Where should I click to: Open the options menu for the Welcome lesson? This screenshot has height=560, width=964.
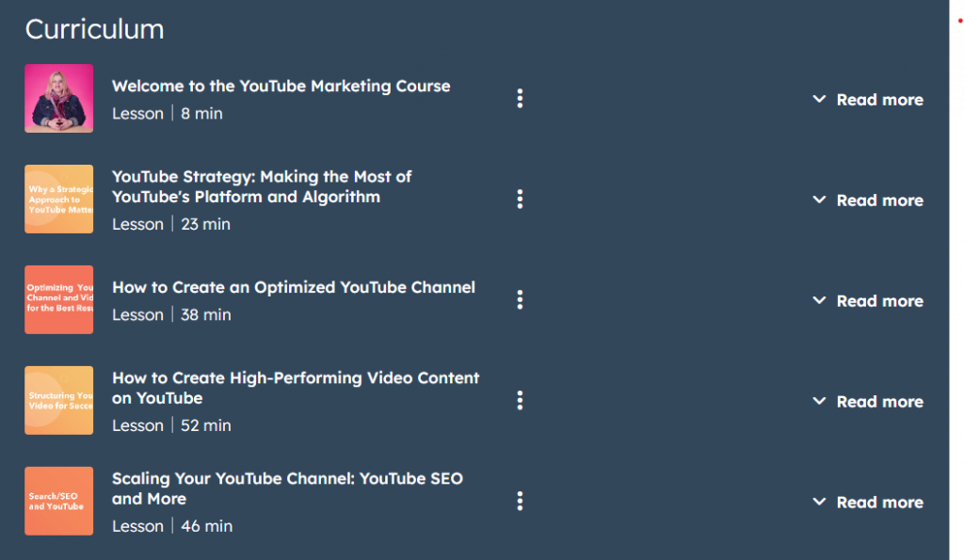(520, 98)
